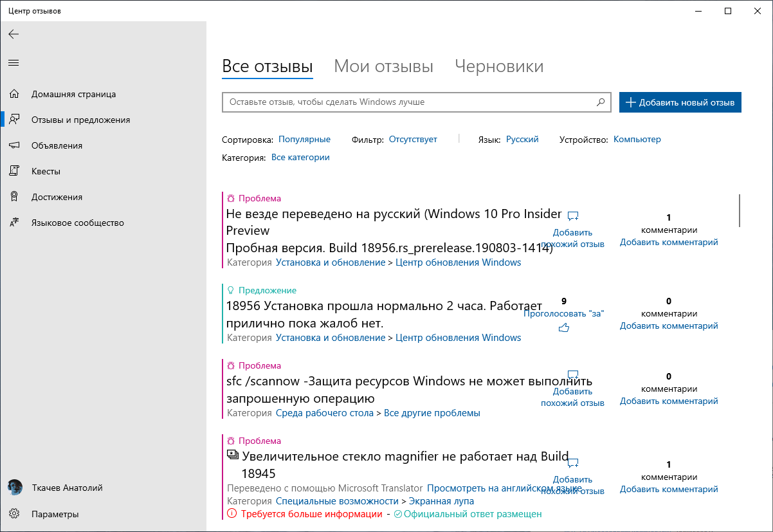Viewport: 773px width, 532px height.
Task: Toggle the hamburger navigation menu
Action: 14,62
